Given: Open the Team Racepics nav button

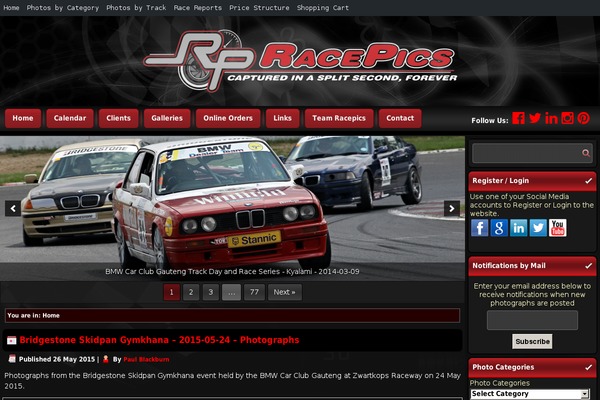Looking at the screenshot, I should pos(339,118).
